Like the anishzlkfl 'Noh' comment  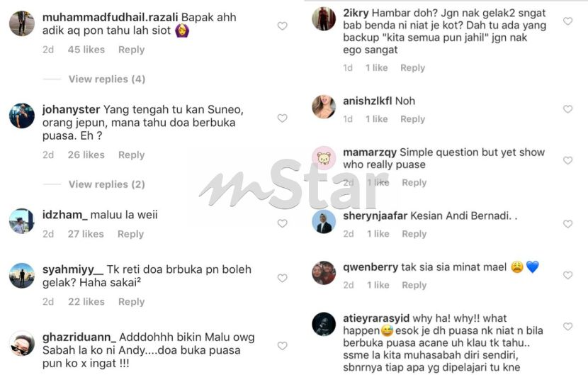click(x=567, y=109)
